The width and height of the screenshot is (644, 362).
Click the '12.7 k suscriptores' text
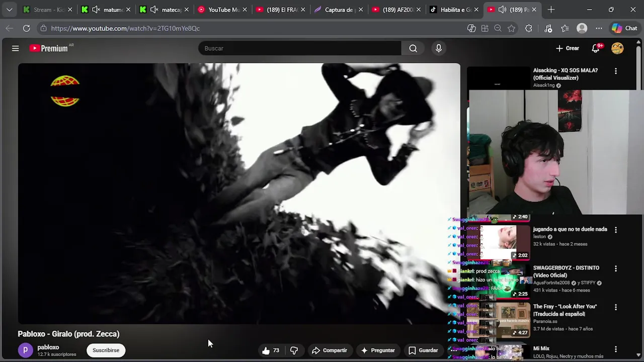pos(57,354)
